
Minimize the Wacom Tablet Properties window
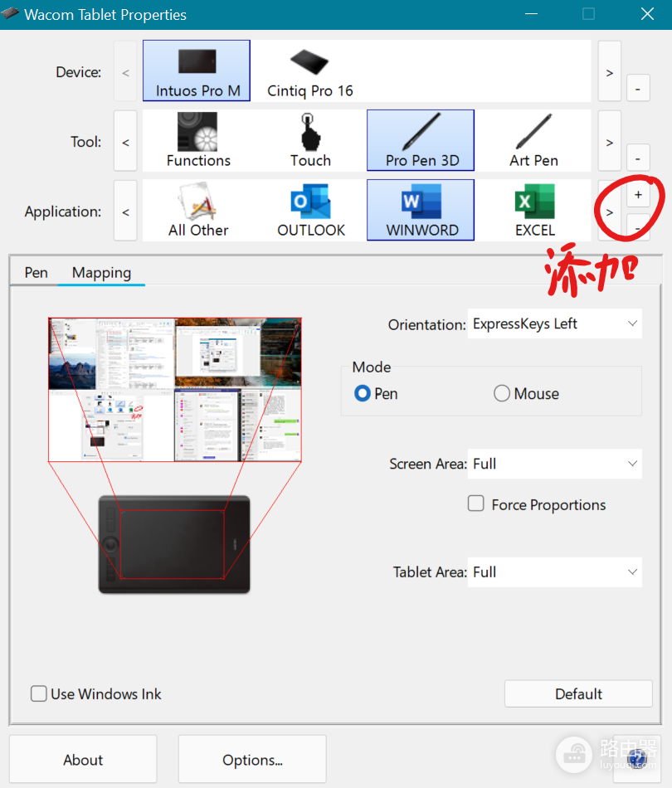[531, 14]
